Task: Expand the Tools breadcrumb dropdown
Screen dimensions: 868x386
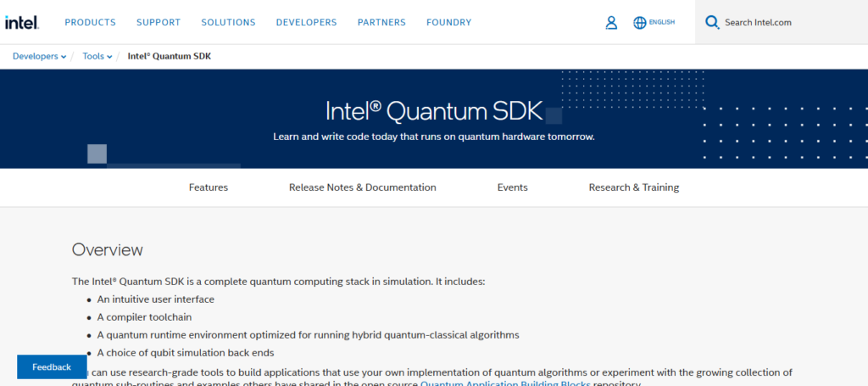Action: pos(97,57)
